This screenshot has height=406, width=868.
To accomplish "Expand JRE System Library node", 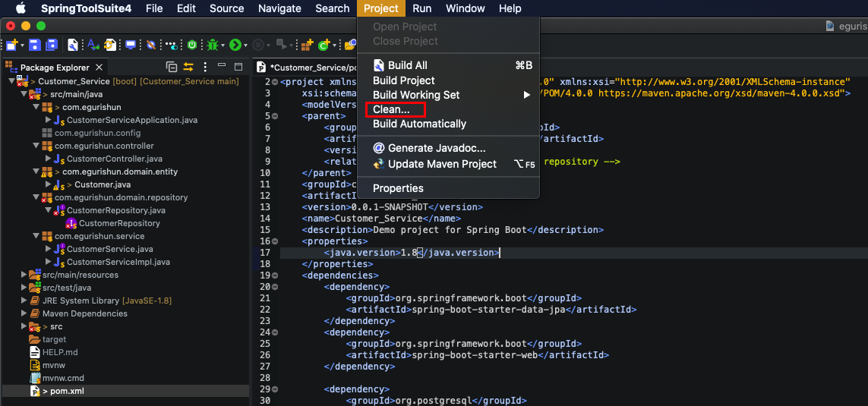I will click(x=24, y=301).
